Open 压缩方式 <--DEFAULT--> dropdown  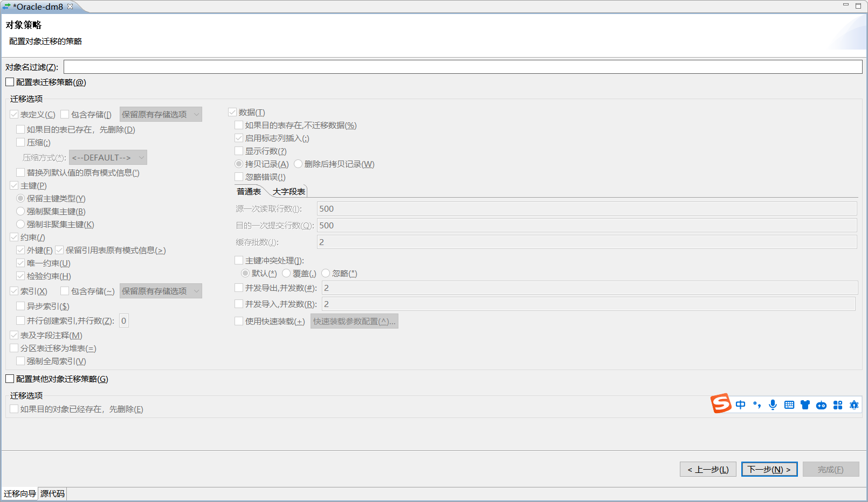click(108, 157)
